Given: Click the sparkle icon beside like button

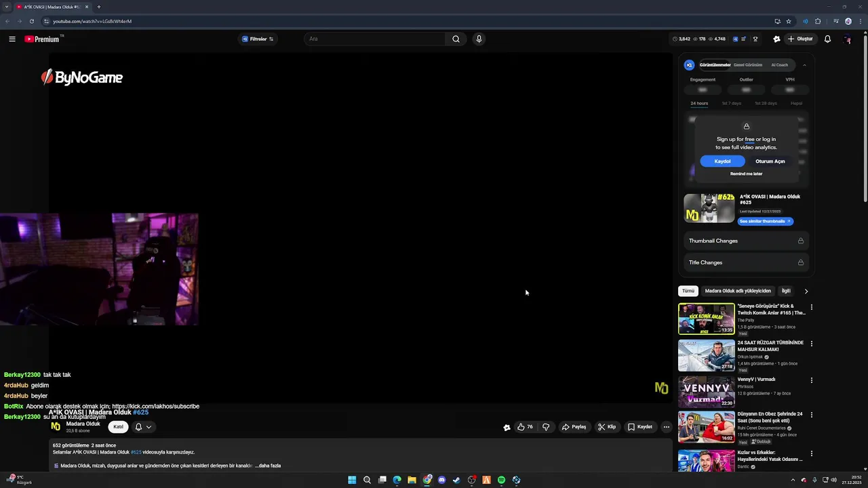Looking at the screenshot, I should (507, 428).
